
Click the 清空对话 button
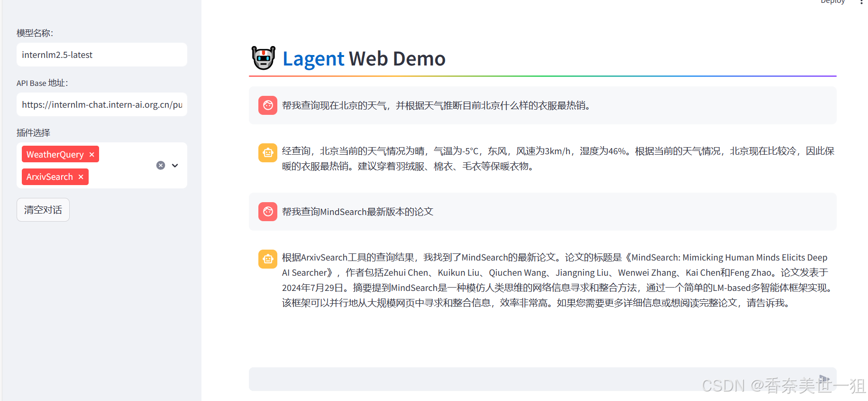[x=43, y=210]
